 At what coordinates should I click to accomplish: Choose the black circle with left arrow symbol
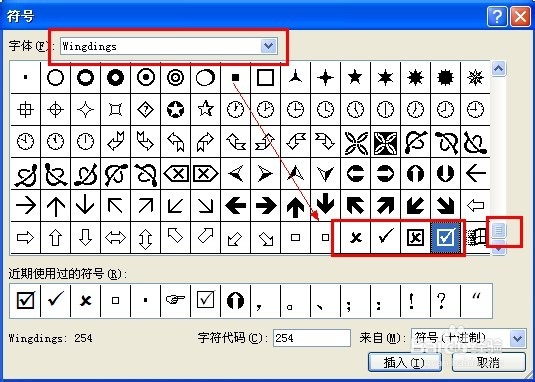point(355,174)
